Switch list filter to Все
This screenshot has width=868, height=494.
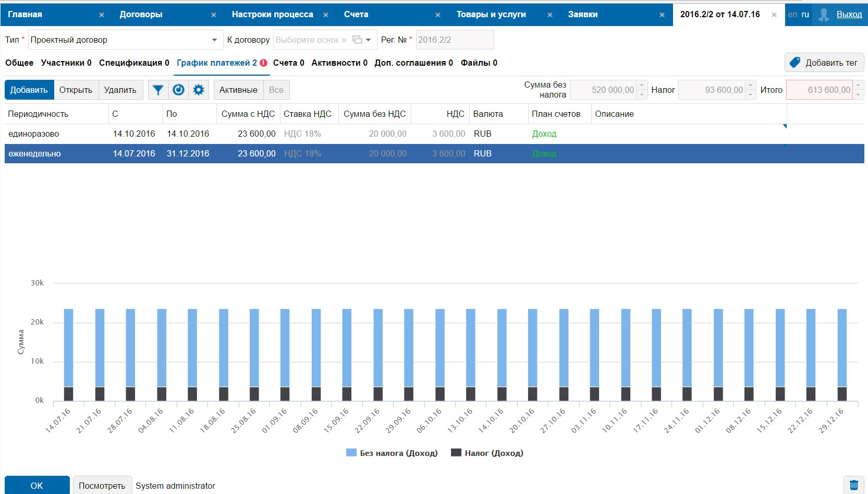[x=276, y=90]
